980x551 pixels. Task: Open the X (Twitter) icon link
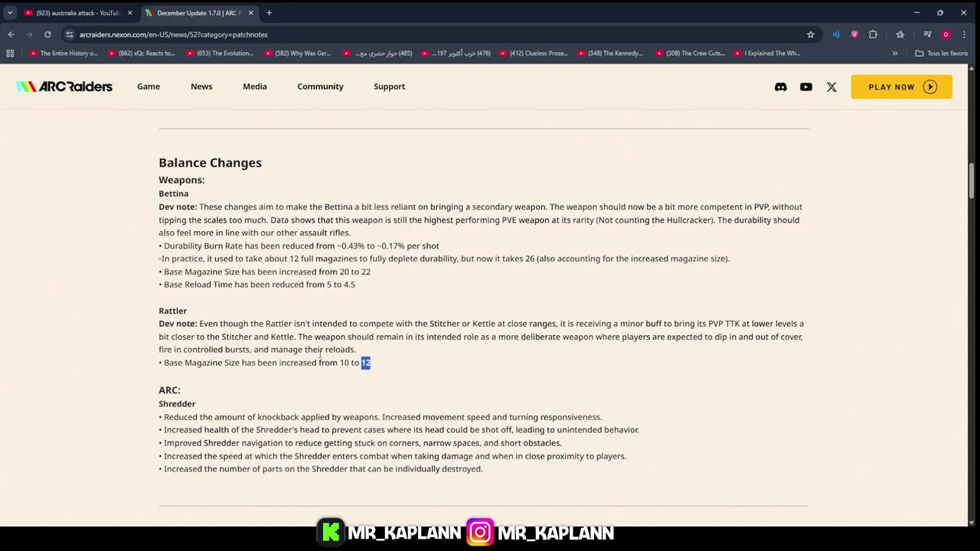click(831, 87)
